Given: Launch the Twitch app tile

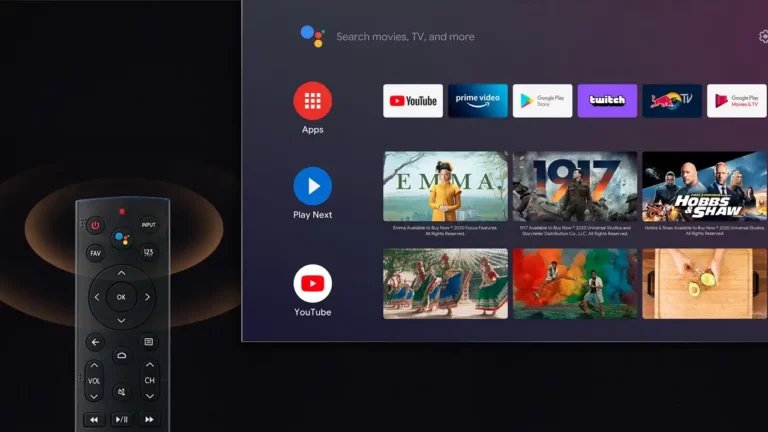Looking at the screenshot, I should (x=607, y=101).
